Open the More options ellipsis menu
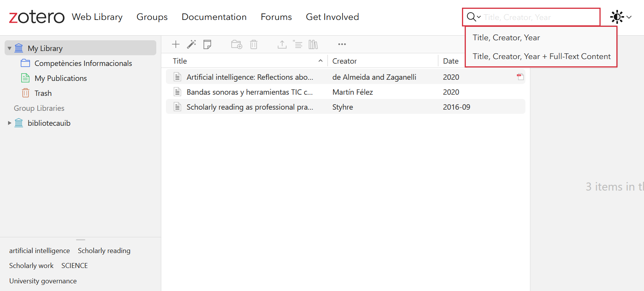This screenshot has height=291, width=644. pyautogui.click(x=342, y=44)
